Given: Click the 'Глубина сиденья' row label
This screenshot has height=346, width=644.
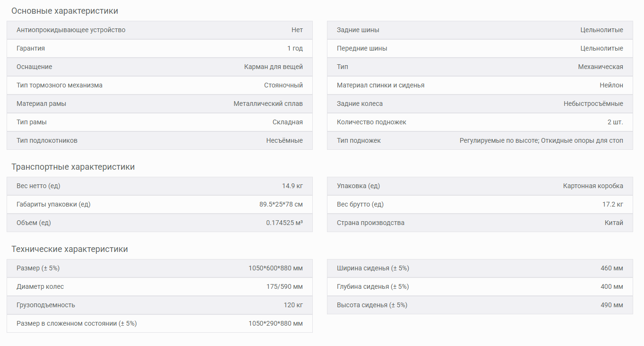Looking at the screenshot, I should [373, 286].
